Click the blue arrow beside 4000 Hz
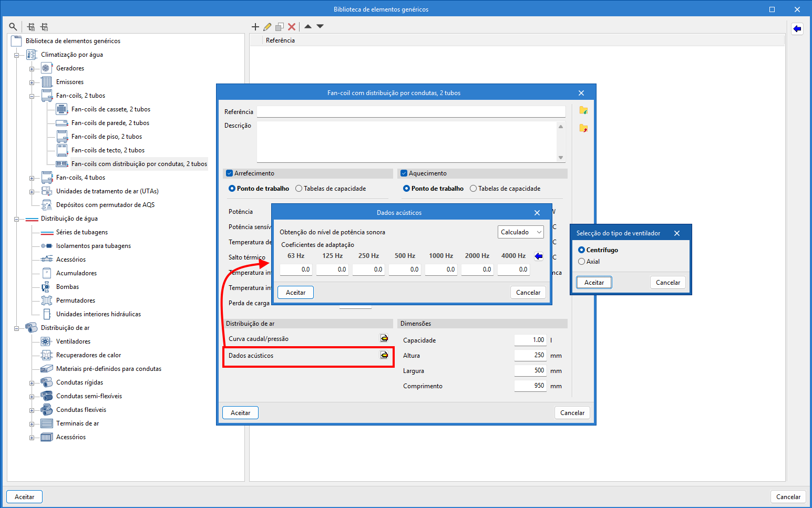The height and width of the screenshot is (508, 812). click(538, 256)
